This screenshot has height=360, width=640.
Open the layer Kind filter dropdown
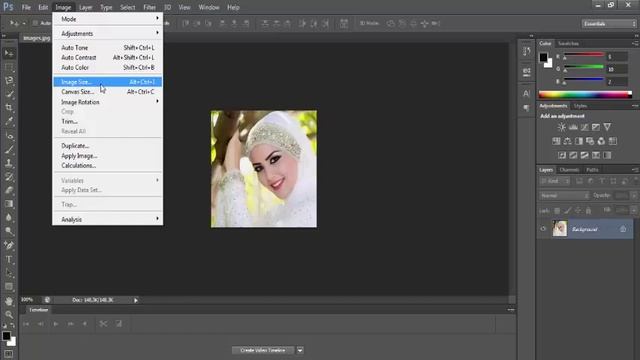point(554,181)
